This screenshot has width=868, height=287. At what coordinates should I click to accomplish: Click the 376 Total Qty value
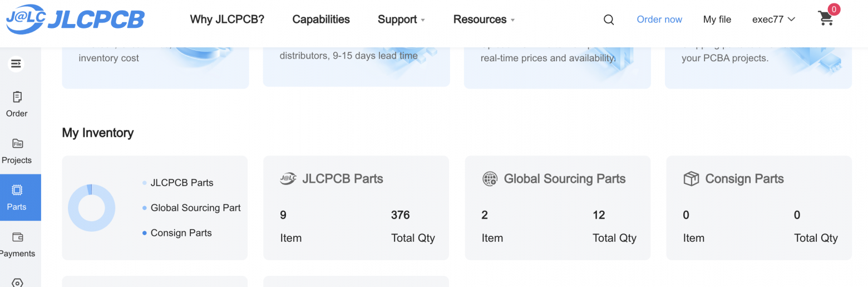(x=401, y=215)
